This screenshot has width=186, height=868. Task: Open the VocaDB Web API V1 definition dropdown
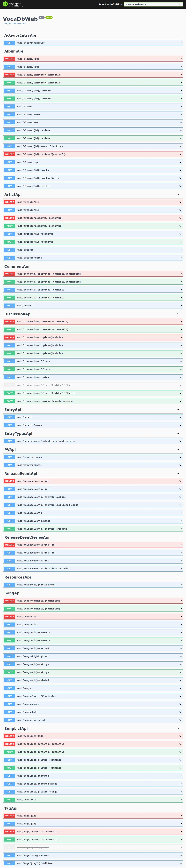coord(153,4)
